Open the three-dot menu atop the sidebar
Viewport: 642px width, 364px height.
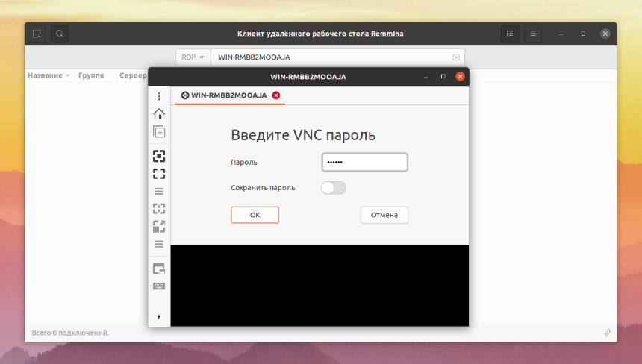pyautogui.click(x=159, y=96)
